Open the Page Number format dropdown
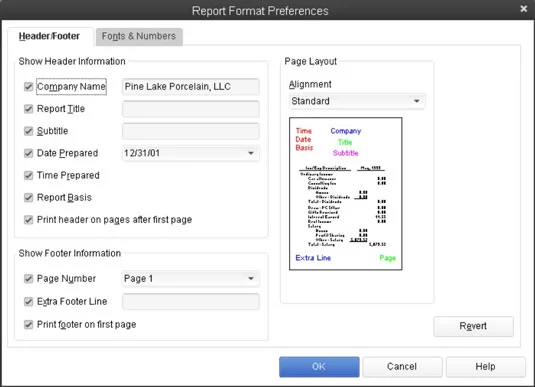This screenshot has width=535, height=387. (x=190, y=279)
